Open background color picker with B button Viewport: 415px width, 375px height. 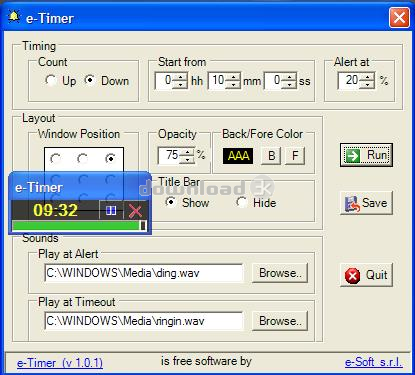coord(271,156)
